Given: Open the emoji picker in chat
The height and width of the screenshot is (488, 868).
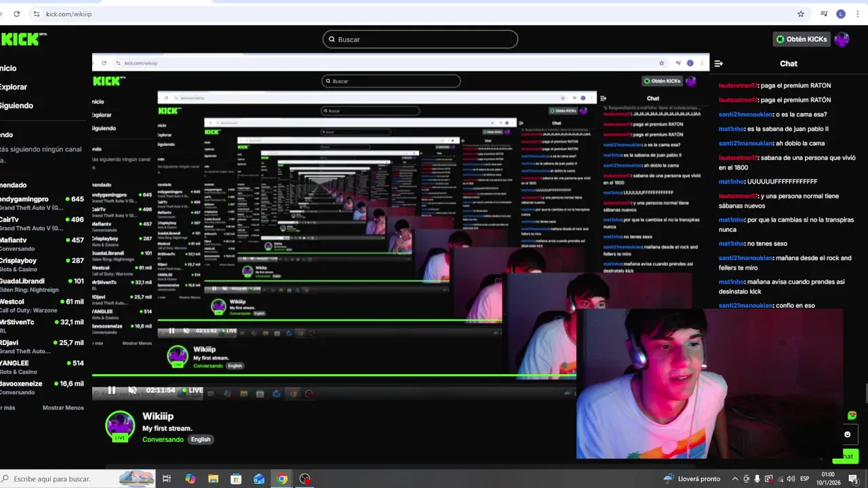Looking at the screenshot, I should coord(847,434).
